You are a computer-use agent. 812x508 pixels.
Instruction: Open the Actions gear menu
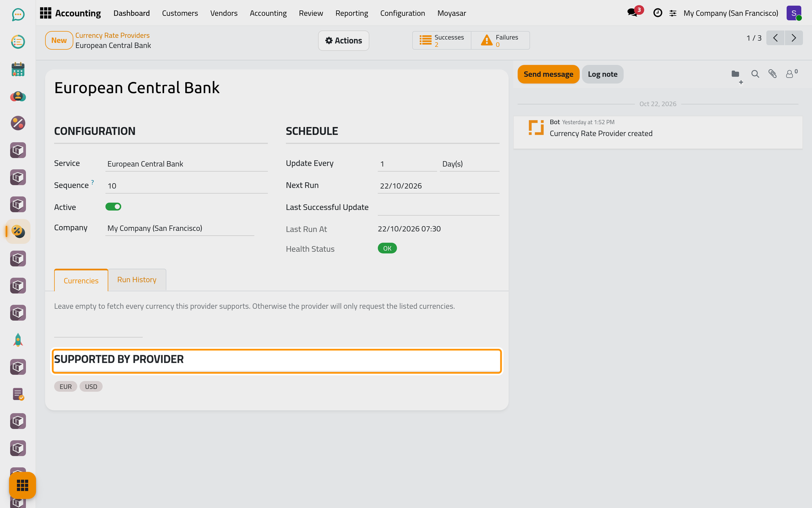343,41
